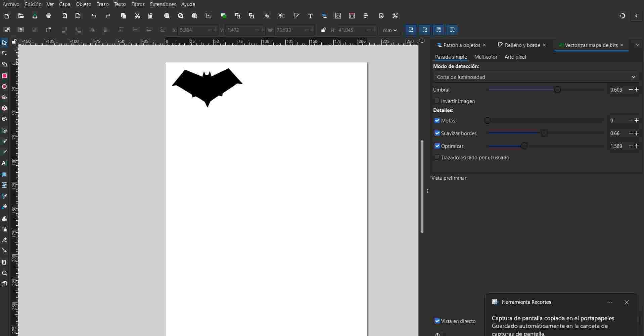Activate the Zoom magnifier tool

tap(4, 273)
